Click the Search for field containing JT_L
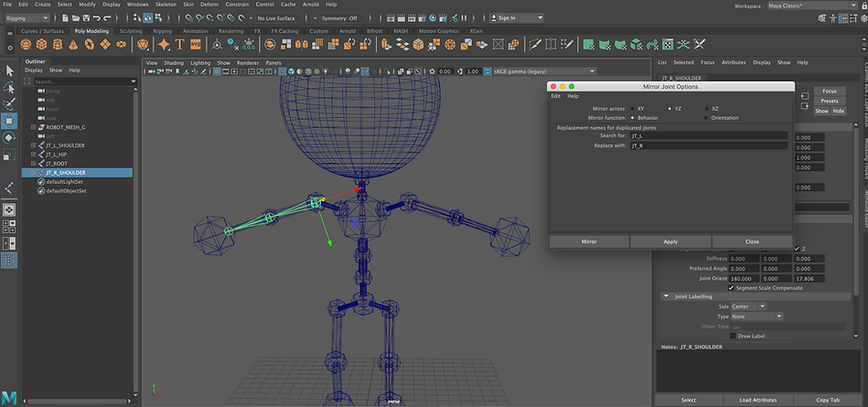The image size is (868, 407). (708, 135)
